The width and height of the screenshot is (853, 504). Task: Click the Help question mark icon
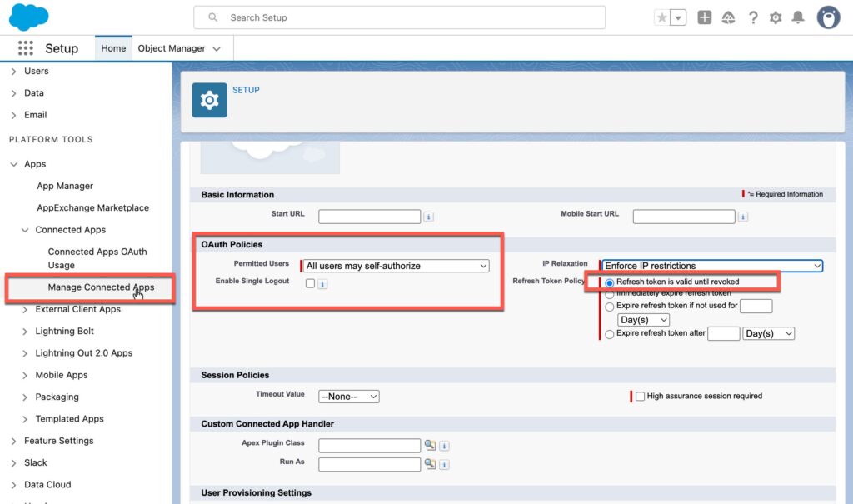click(753, 17)
